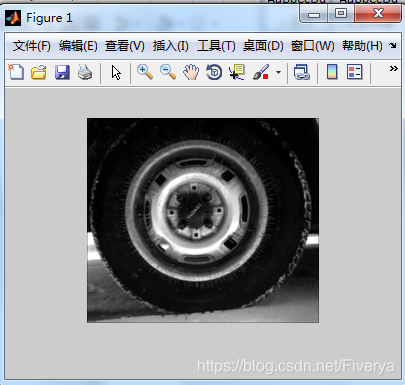Image resolution: width=405 pixels, height=385 pixels.
Task: Open the 桌面(D) menu
Action: coord(263,46)
